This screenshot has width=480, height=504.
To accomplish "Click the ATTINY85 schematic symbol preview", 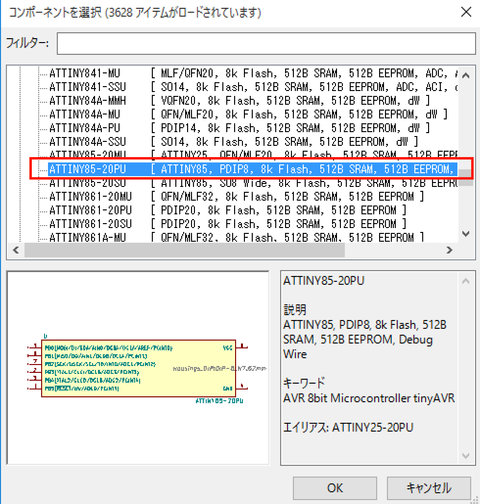I will (x=138, y=368).
